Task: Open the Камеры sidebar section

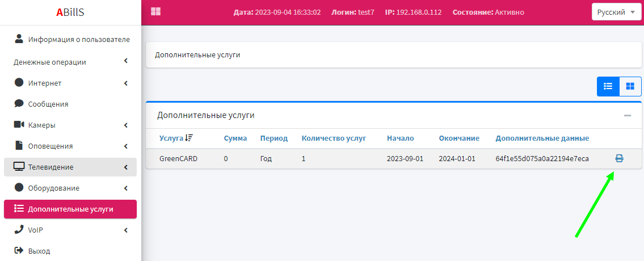Action: coord(70,125)
